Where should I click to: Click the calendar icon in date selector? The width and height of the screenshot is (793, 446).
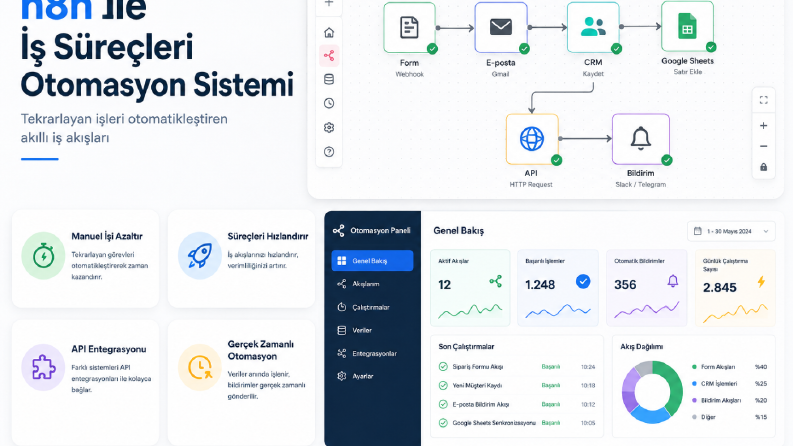point(698,231)
